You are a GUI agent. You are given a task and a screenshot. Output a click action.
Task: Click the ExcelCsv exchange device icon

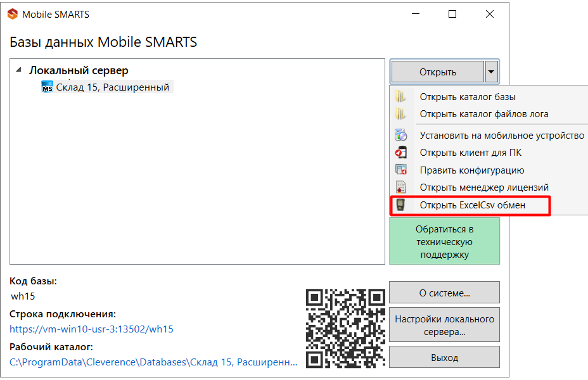[x=400, y=205]
